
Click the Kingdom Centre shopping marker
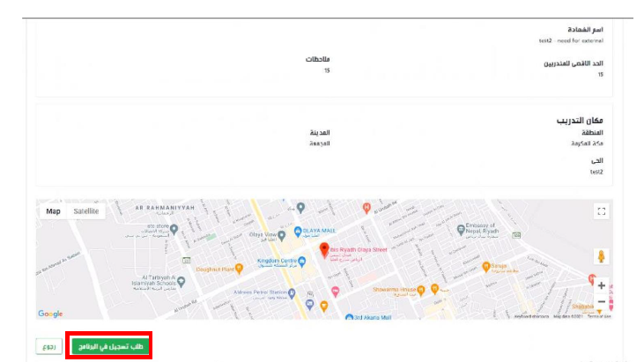(x=302, y=261)
